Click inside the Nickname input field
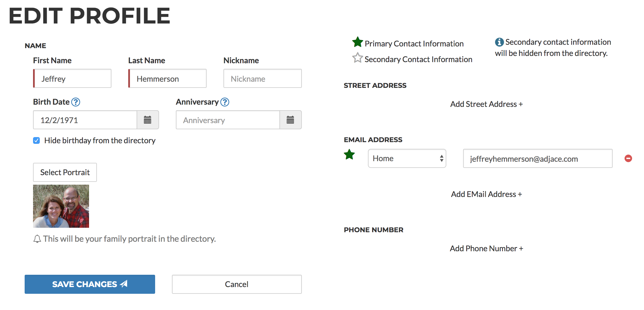The image size is (644, 310). tap(262, 78)
